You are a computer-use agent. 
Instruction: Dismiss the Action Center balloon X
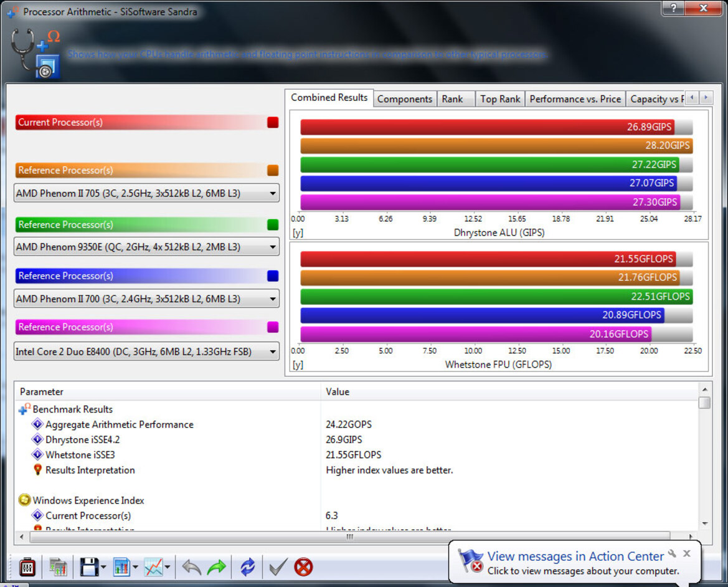pos(687,553)
